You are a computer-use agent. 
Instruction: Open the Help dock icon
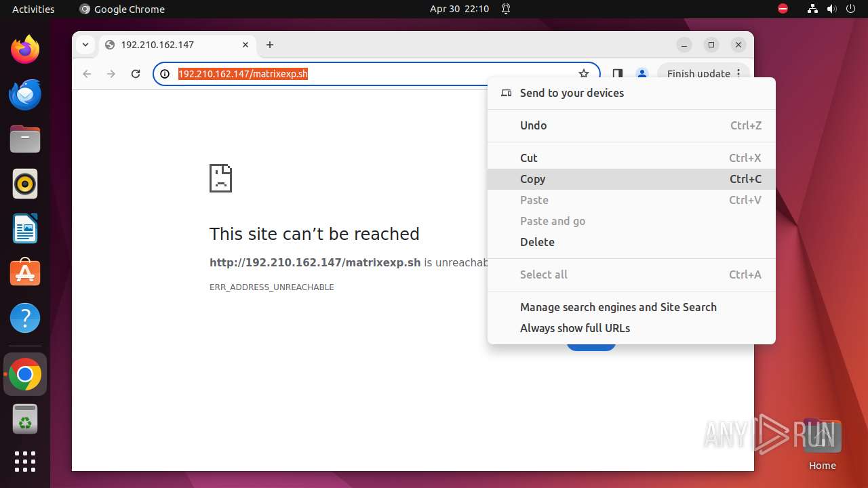pos(25,318)
